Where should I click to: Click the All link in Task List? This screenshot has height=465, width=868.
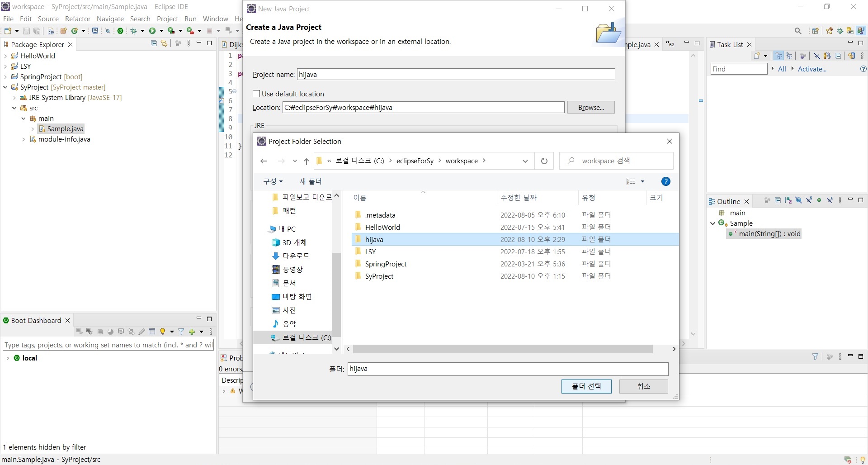pos(782,69)
